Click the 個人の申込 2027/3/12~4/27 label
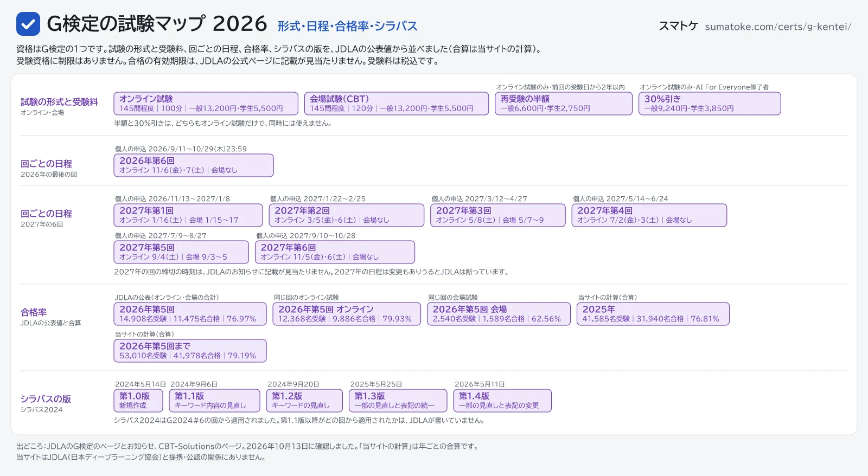 [480, 198]
